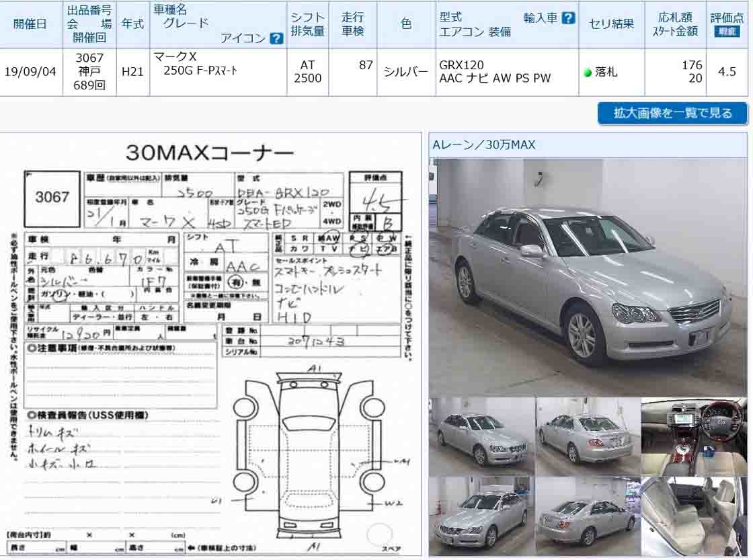The width and height of the screenshot is (753, 560).
Task: Click the 落札 auction result text
Action: pos(606,72)
